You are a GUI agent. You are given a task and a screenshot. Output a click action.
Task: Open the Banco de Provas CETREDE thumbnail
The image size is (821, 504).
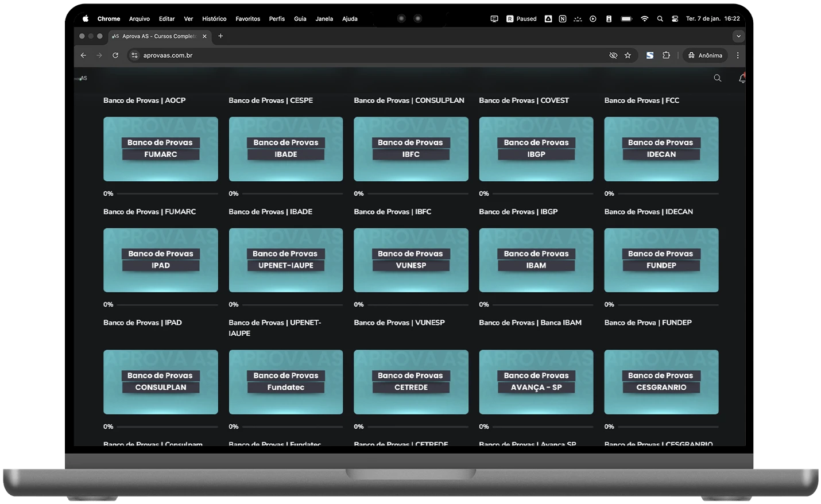[411, 382]
